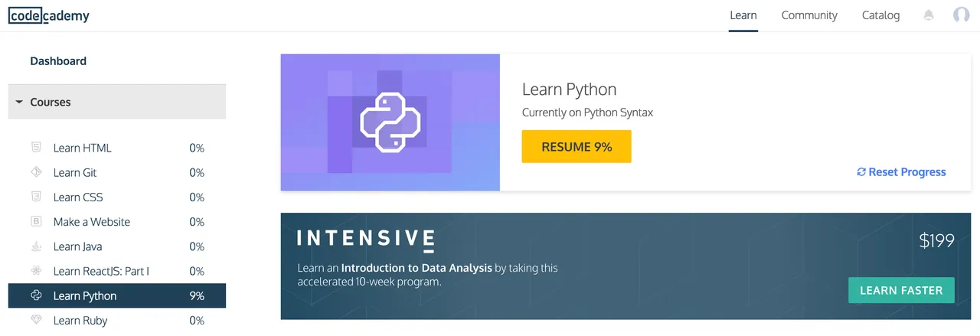
Task: Open the Catalog tab
Action: point(880,15)
